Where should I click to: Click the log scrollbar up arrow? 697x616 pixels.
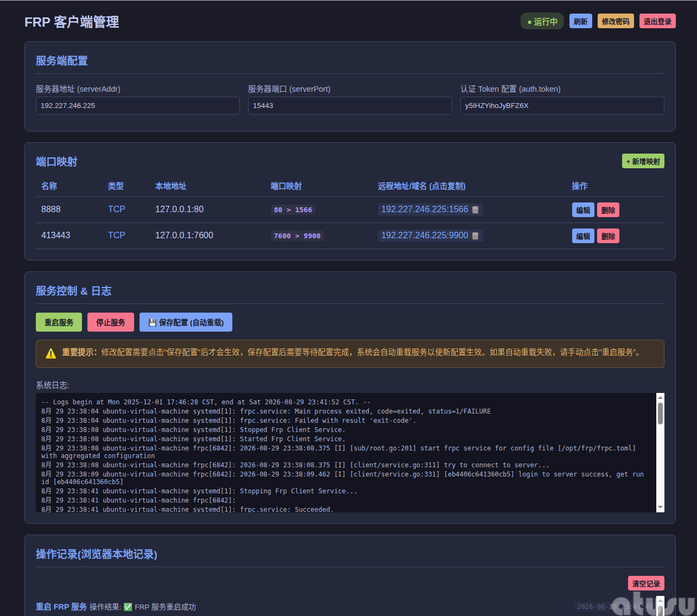[660, 397]
